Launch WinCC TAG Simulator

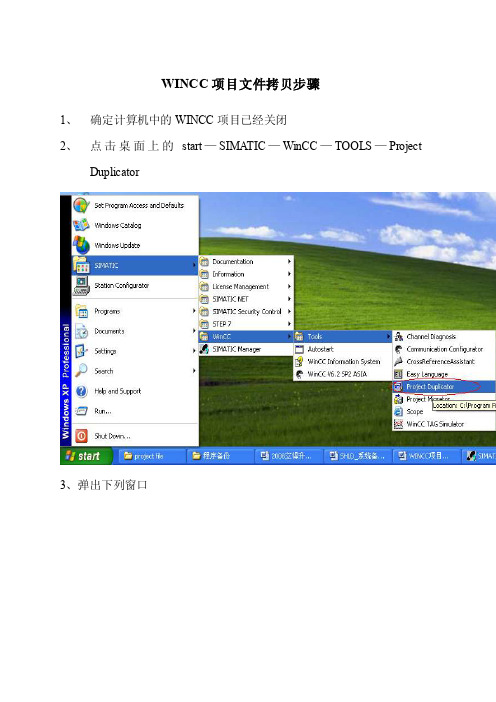click(x=444, y=424)
